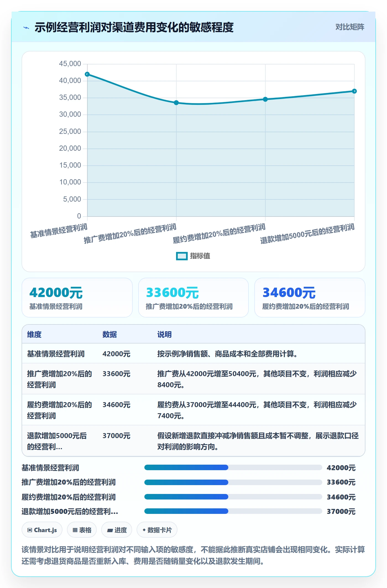
Task: Click the 数据 column header
Action: coord(110,334)
